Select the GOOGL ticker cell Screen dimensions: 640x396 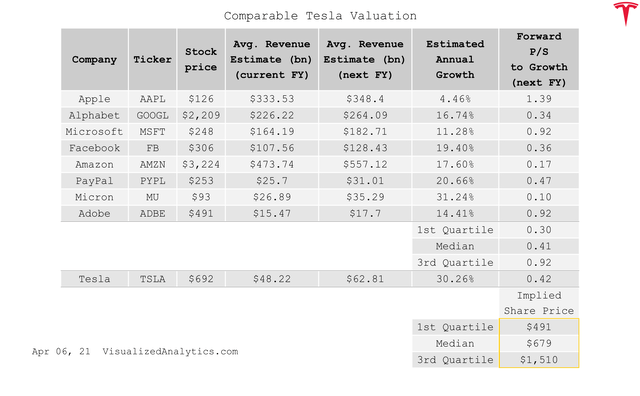click(x=152, y=116)
